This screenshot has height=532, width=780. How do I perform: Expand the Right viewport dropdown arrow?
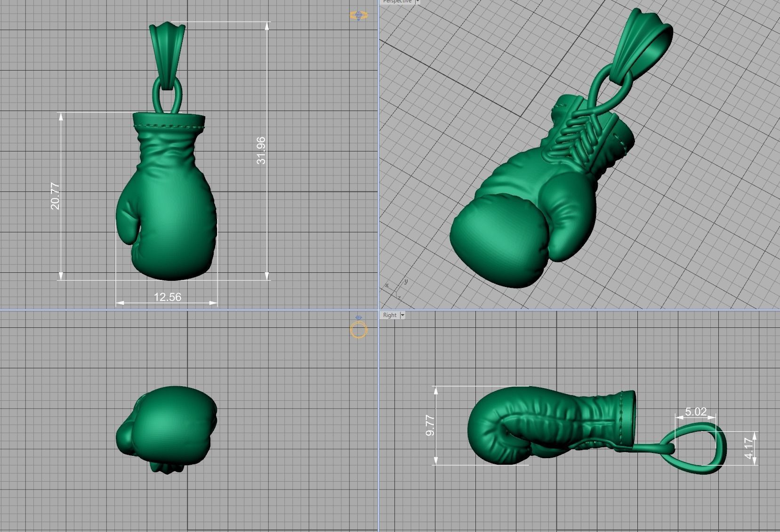(402, 315)
